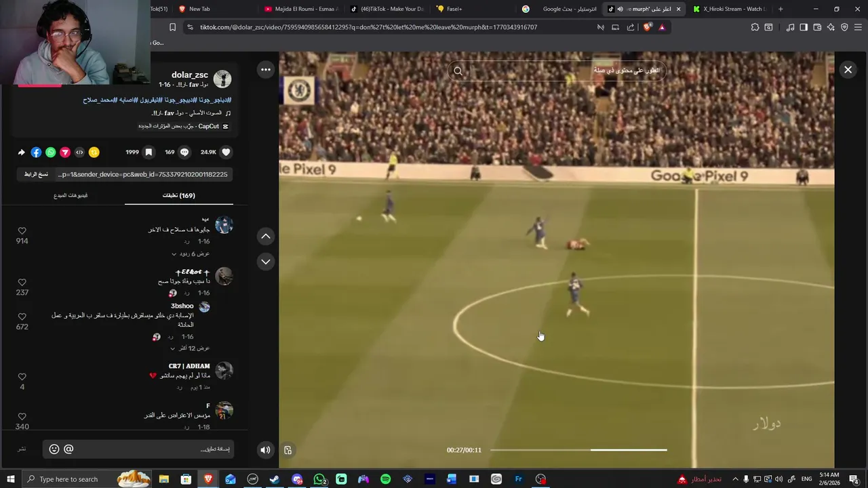Go to previous video with up arrow

266,236
